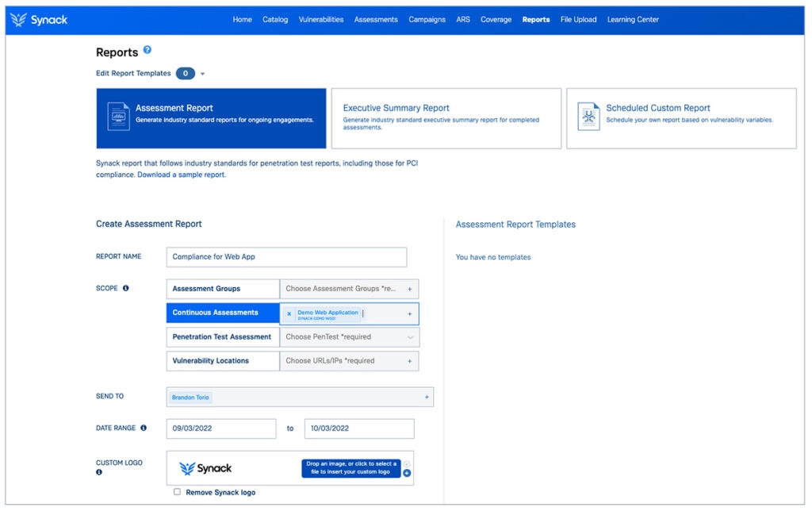Click the Custom Logo info icon
812x515 pixels.
(x=99, y=472)
